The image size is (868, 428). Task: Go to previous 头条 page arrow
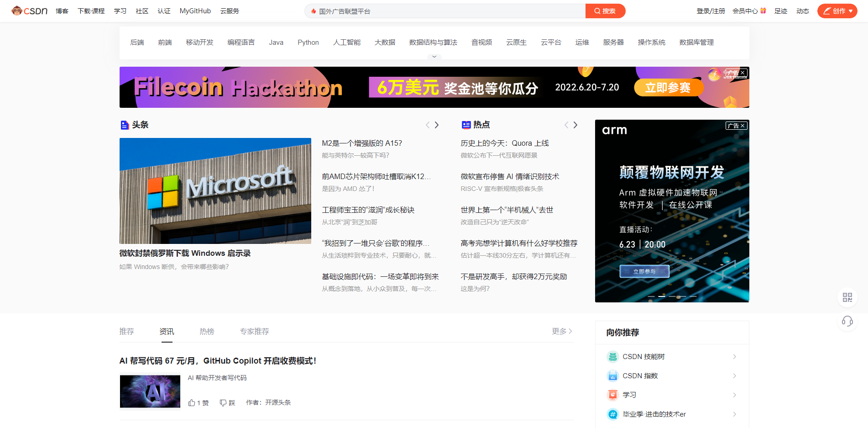(428, 125)
